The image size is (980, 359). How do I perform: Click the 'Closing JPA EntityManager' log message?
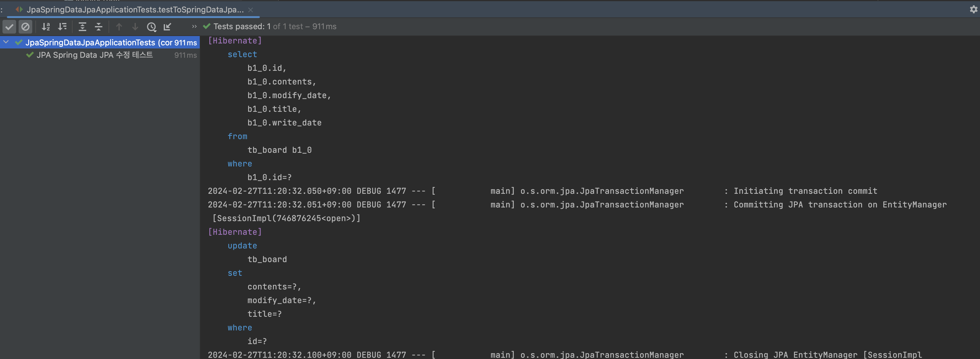pos(827,355)
